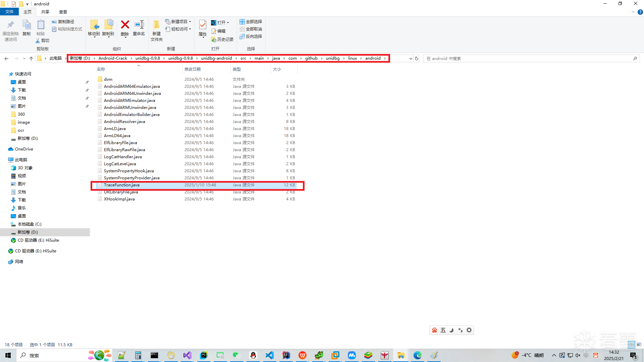Click the red Delete icon in ribbon
Screen dimensions: 644x362
tap(125, 25)
